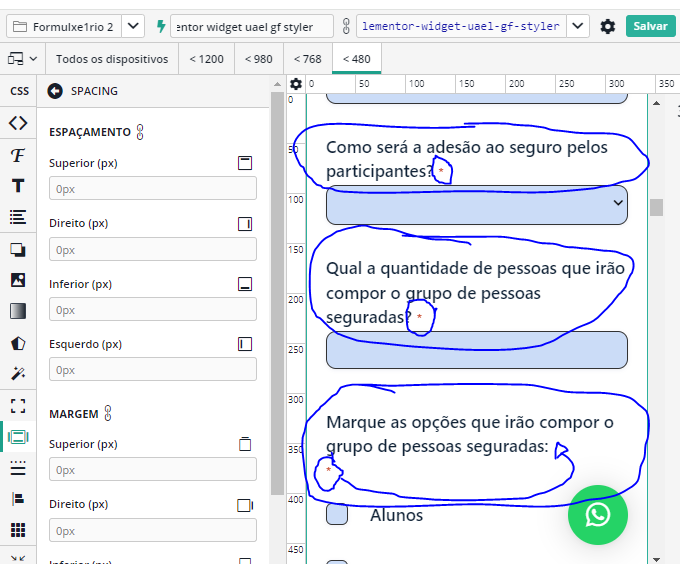Open the Border lines icon in sidebar
The width and height of the screenshot is (680, 564).
pyautogui.click(x=18, y=468)
